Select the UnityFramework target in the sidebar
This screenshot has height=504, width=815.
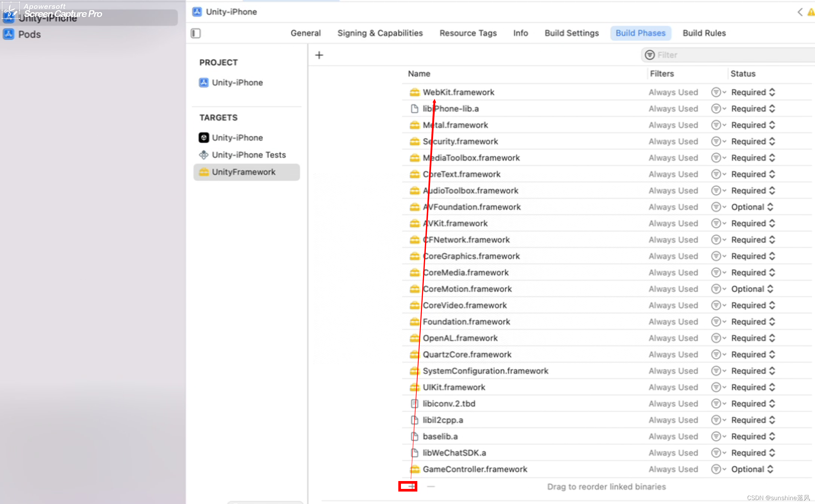(x=244, y=172)
